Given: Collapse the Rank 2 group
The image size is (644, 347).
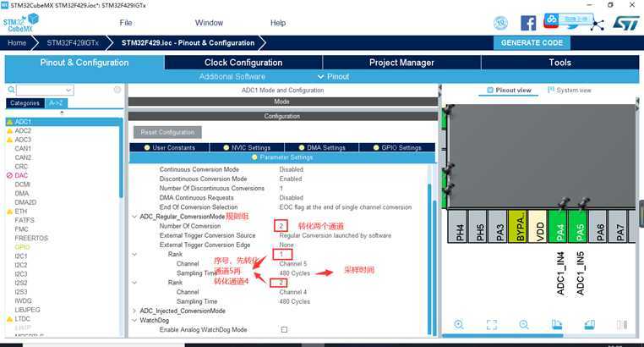Looking at the screenshot, I should (134, 283).
